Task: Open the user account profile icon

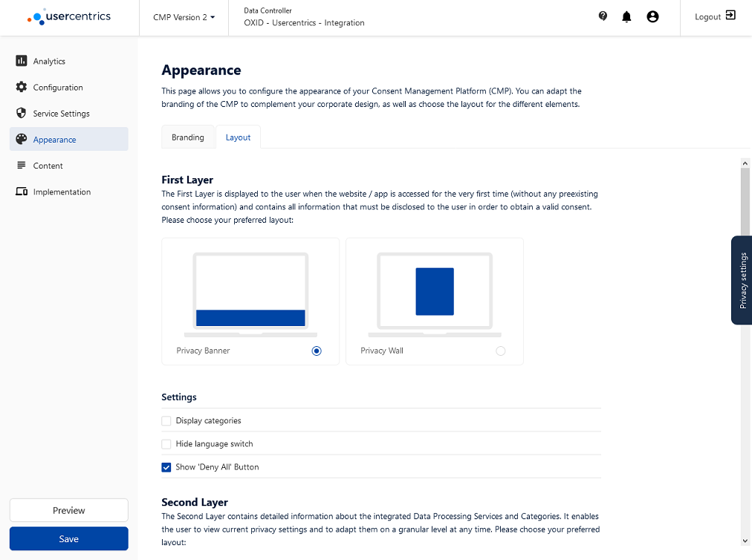Action: pyautogui.click(x=652, y=16)
